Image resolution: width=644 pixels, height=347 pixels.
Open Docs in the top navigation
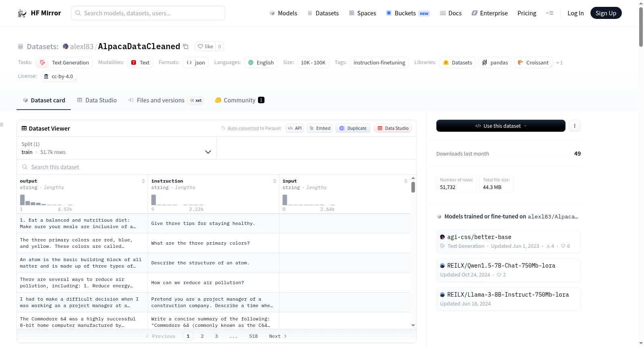(x=451, y=13)
